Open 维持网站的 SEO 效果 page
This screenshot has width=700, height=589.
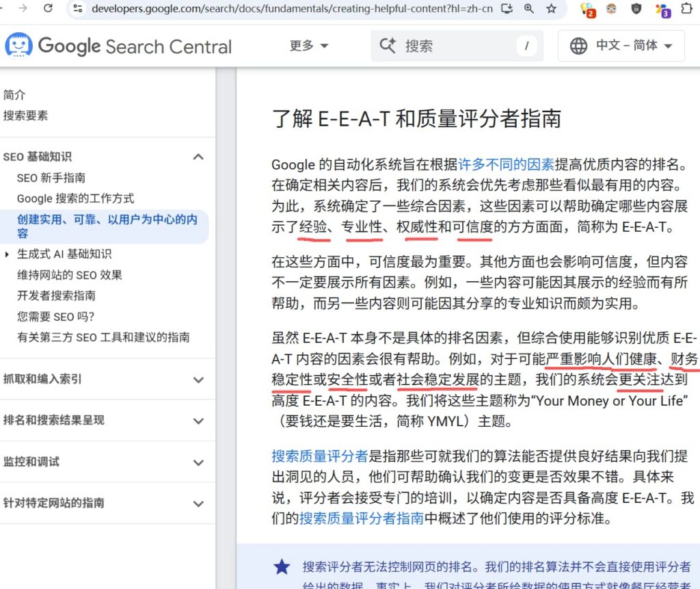pyautogui.click(x=70, y=275)
